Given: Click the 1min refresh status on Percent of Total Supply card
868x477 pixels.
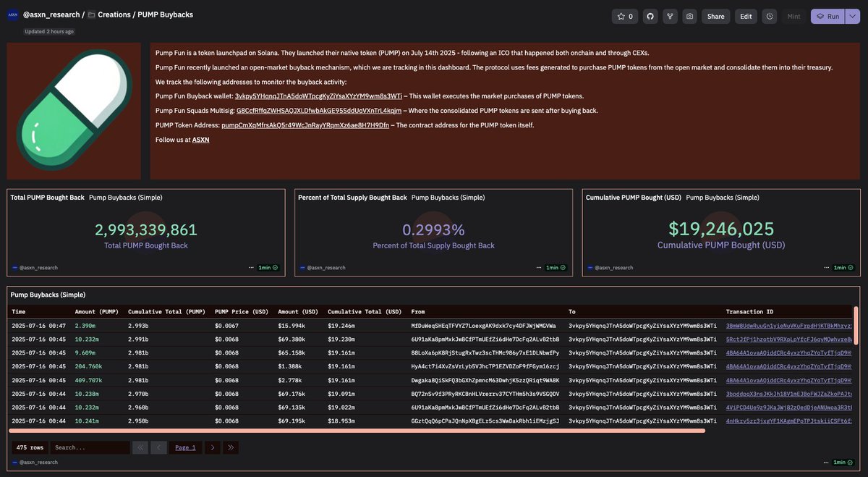Looking at the screenshot, I should (556, 267).
